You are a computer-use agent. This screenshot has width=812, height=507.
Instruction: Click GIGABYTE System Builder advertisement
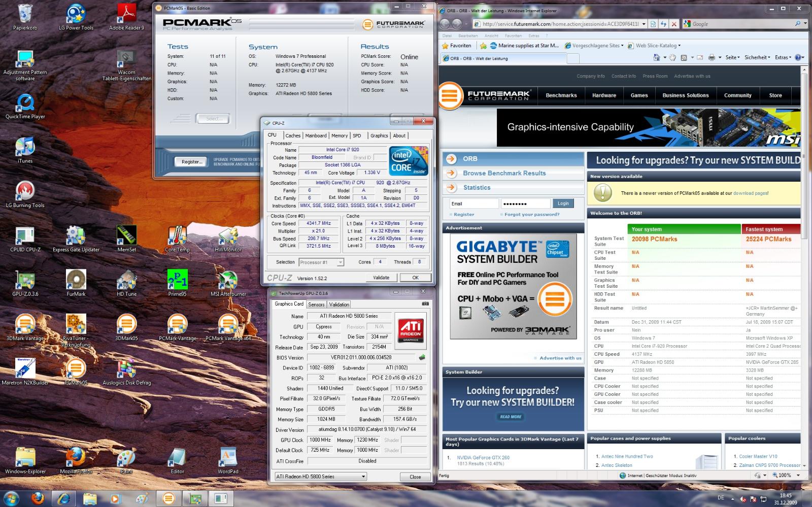[x=513, y=286]
